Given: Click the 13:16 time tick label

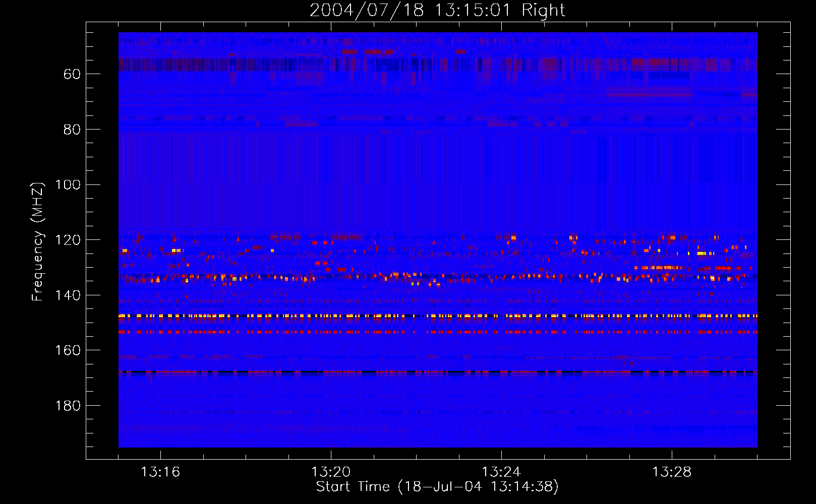Looking at the screenshot, I should [x=160, y=472].
